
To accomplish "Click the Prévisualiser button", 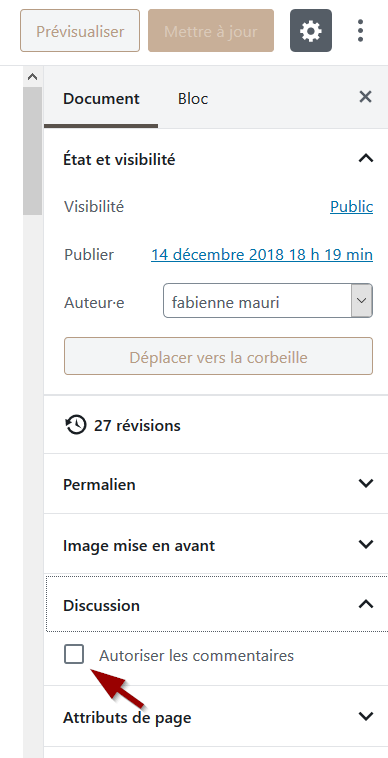I will pyautogui.click(x=80, y=31).
